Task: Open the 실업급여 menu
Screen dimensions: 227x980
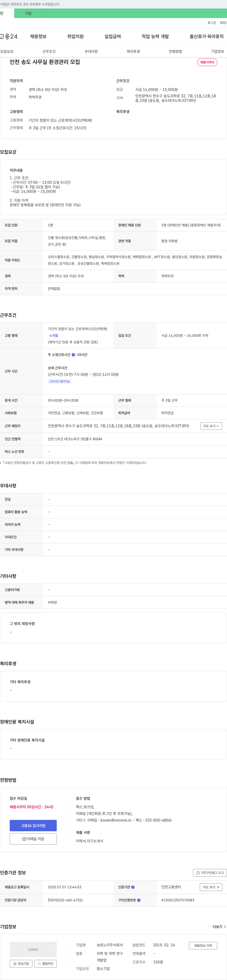Action: click(112, 36)
